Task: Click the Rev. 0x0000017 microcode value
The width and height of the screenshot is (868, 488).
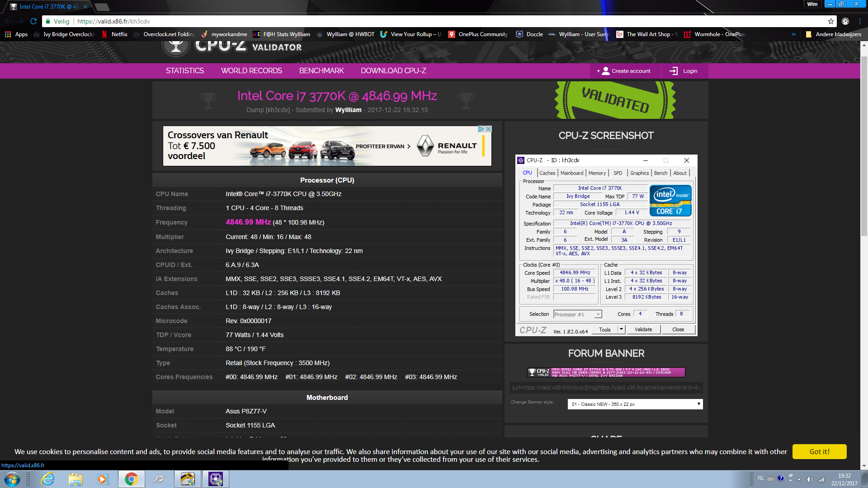Action: 249,321
